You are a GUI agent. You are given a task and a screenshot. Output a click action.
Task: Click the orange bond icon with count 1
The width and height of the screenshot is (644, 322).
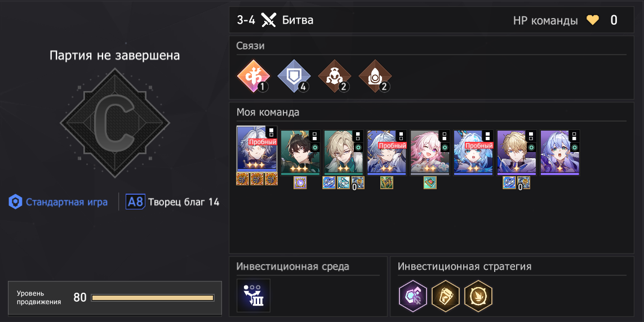tap(254, 77)
